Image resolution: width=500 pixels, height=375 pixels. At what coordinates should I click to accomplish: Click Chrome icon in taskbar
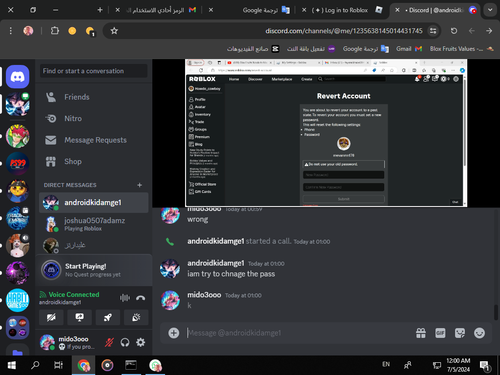coord(83,365)
